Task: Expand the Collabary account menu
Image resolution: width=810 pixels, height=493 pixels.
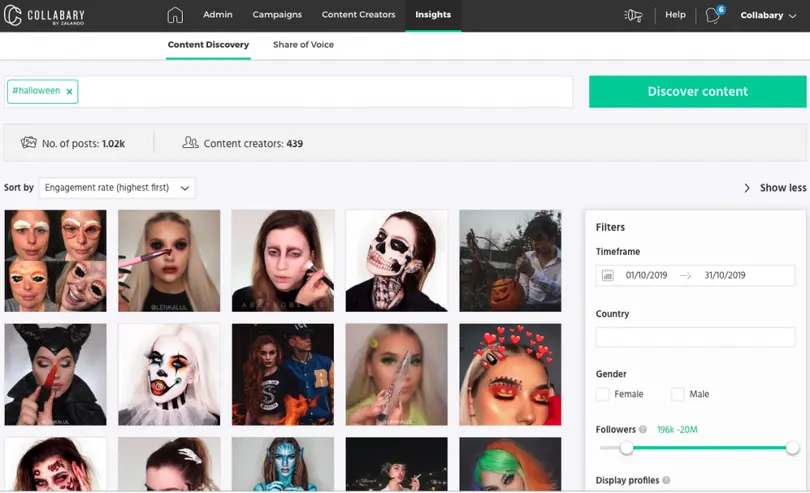Action: [767, 15]
